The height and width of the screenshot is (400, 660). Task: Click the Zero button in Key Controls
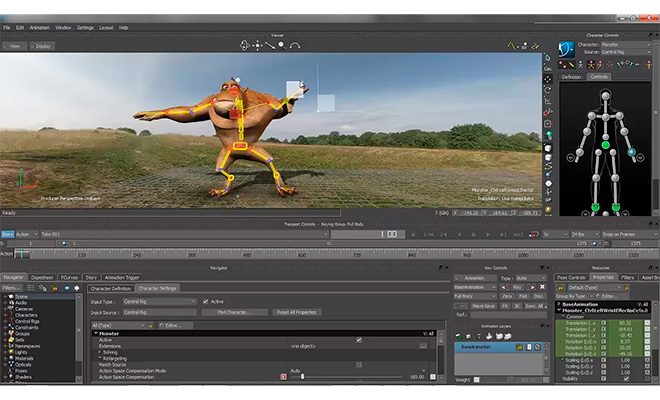507,297
